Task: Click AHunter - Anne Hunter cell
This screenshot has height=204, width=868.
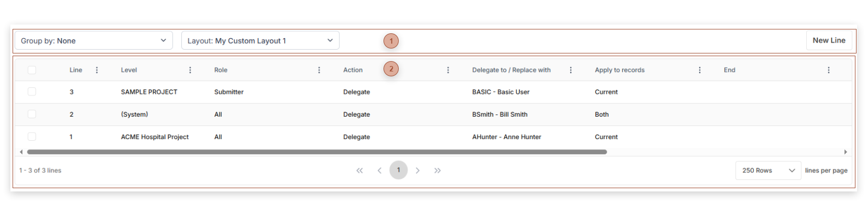Action: click(506, 137)
